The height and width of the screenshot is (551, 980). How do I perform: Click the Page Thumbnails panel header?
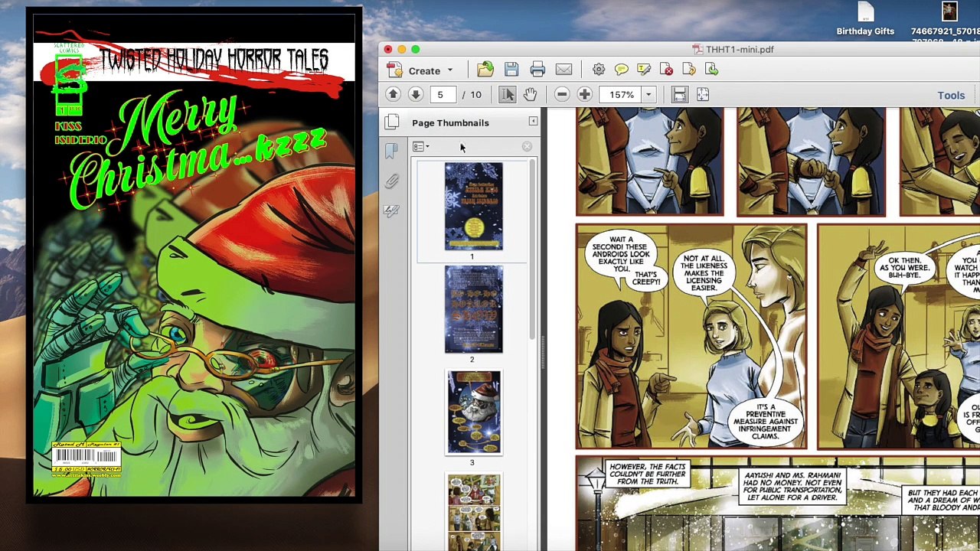[x=450, y=122]
